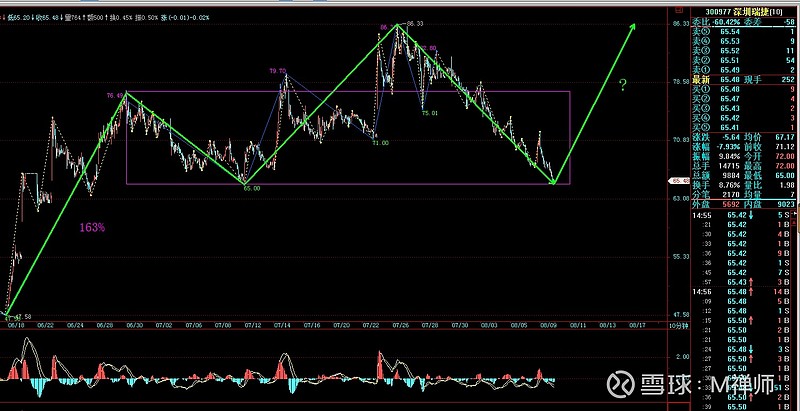This screenshot has width=800, height=411.
Task: Click the 内盘 9023 value
Action: coord(788,204)
